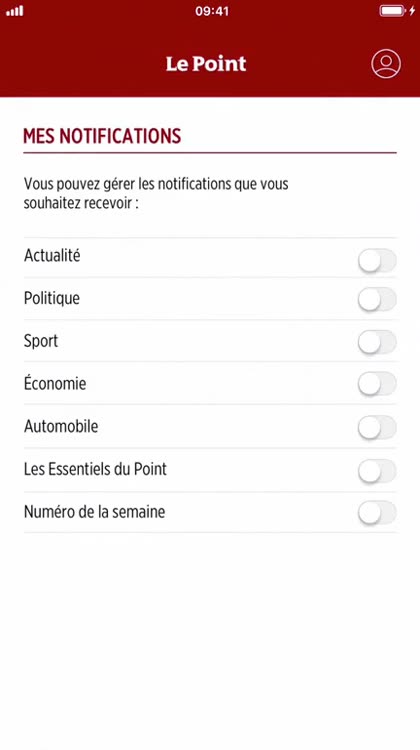Tap the Sport row label
The height and width of the screenshot is (750, 420).
click(41, 341)
